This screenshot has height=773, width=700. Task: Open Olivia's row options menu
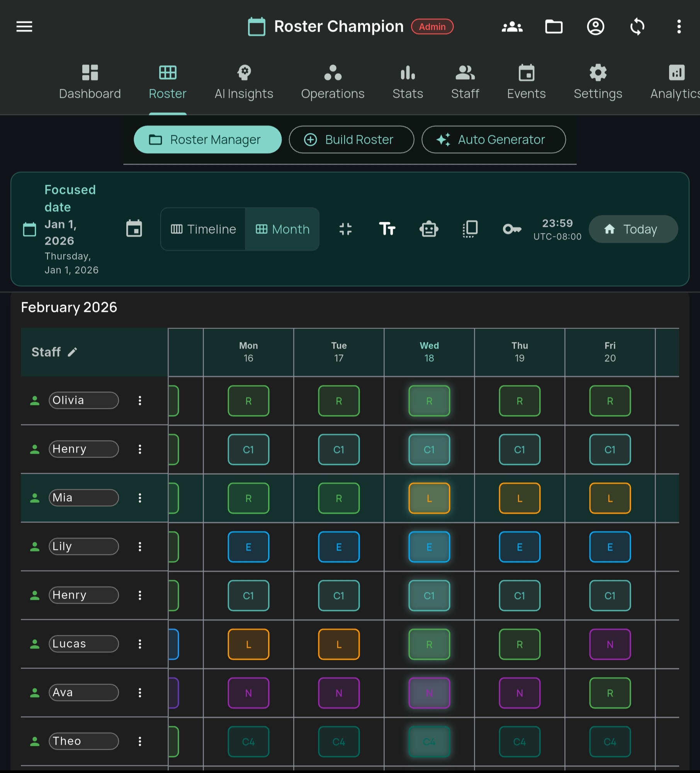[x=140, y=400]
